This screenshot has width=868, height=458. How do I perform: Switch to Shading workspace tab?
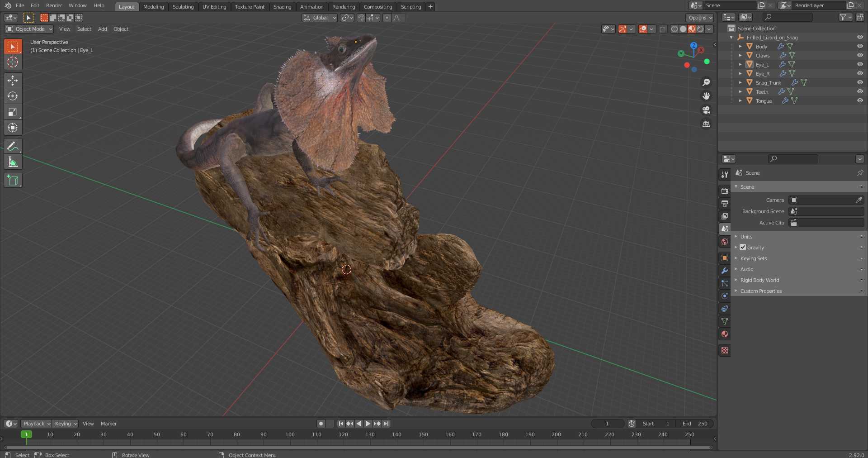pyautogui.click(x=282, y=7)
